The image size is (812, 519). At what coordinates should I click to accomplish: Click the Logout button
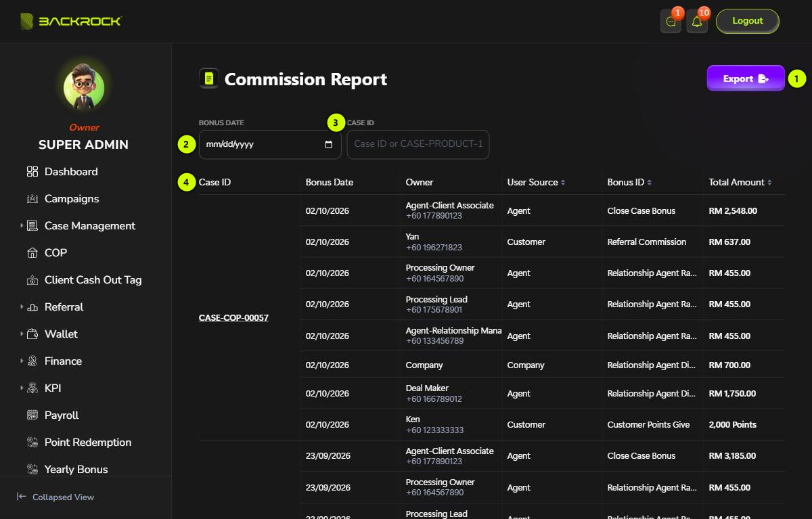tap(748, 21)
